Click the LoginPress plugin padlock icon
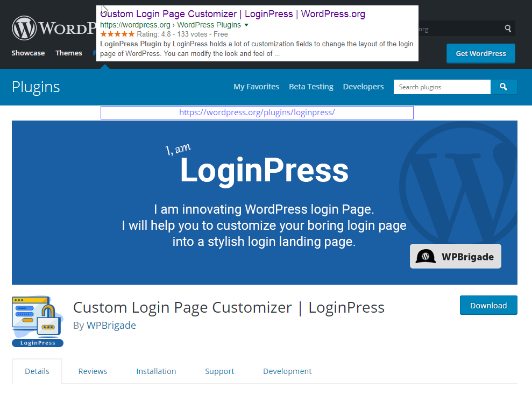The width and height of the screenshot is (532, 395). pos(38,321)
